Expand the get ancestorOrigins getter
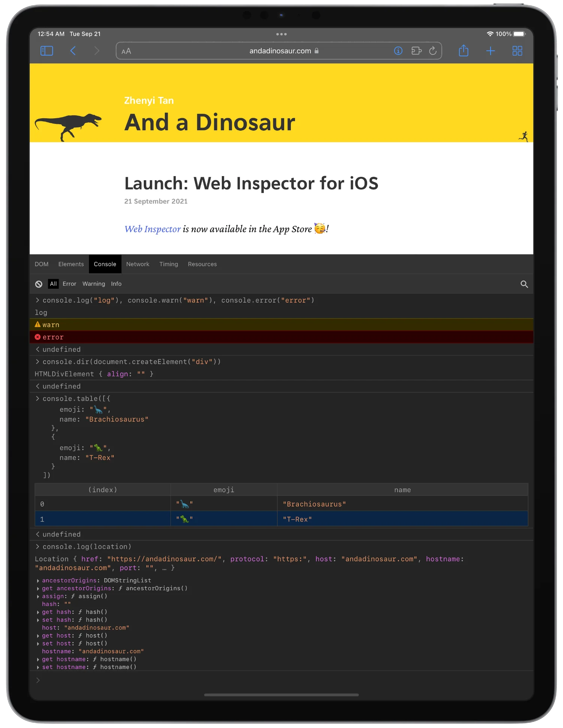Viewport: 563px width, 728px height. click(38, 588)
